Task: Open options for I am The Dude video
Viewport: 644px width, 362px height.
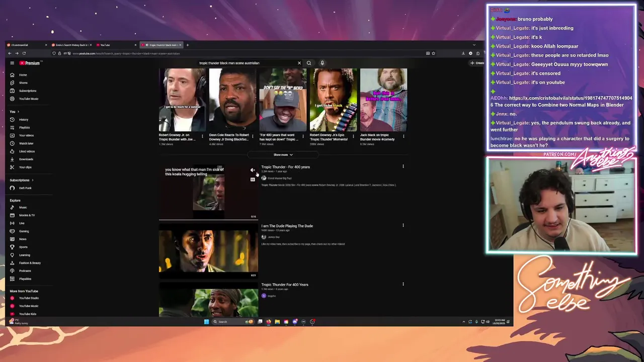Action: click(403, 225)
